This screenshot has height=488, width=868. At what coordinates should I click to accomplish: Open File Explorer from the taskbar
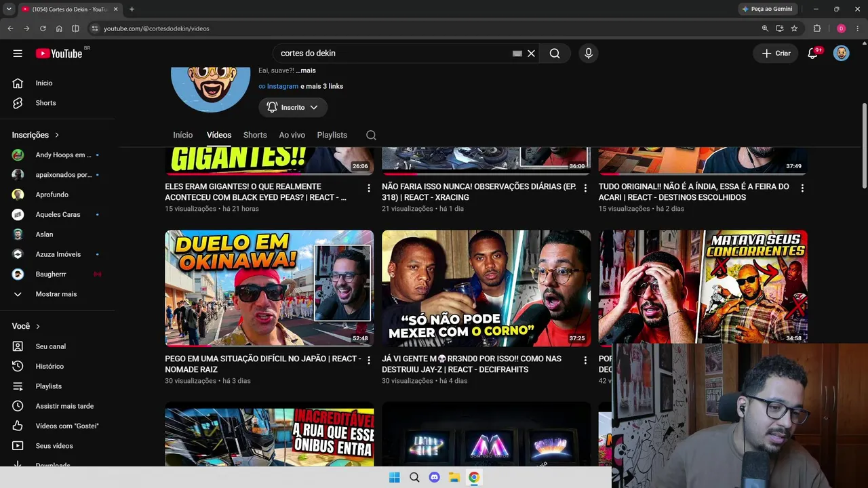(x=454, y=477)
